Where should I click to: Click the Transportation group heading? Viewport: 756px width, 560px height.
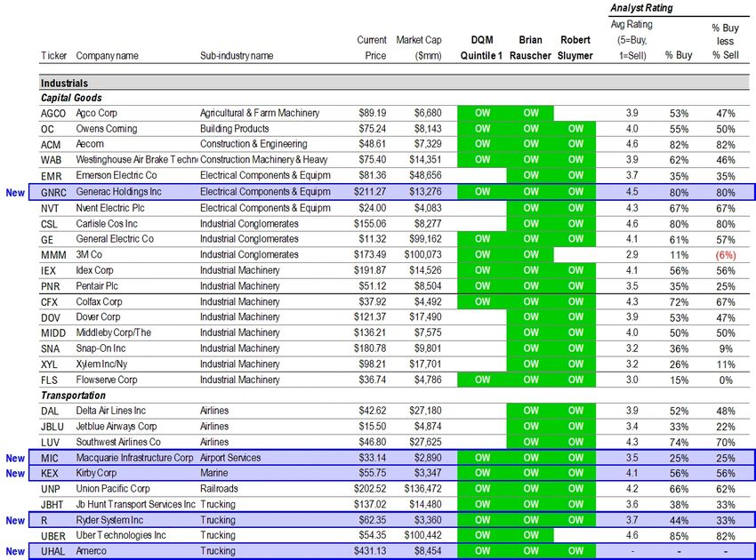tap(73, 396)
